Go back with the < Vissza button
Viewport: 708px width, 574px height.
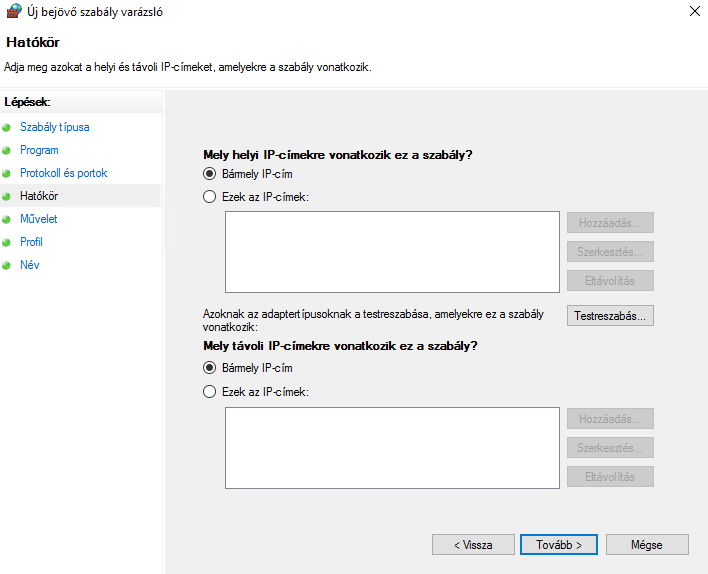click(x=473, y=545)
